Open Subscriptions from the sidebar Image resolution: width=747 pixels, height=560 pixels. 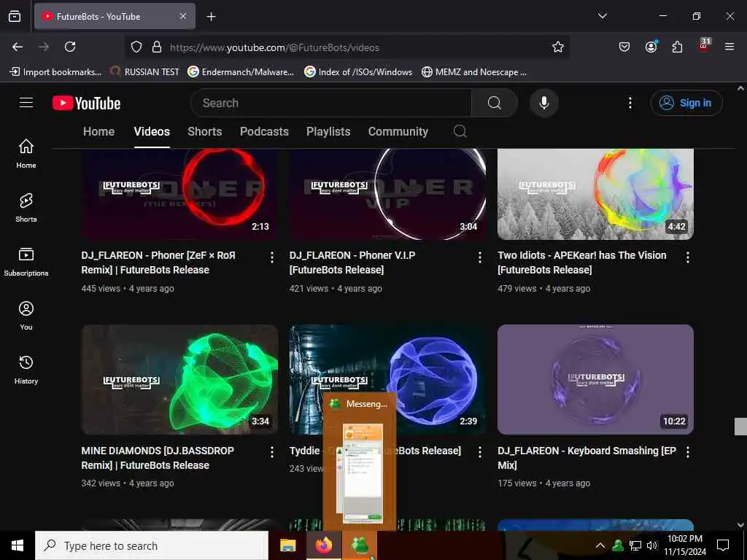click(x=26, y=262)
